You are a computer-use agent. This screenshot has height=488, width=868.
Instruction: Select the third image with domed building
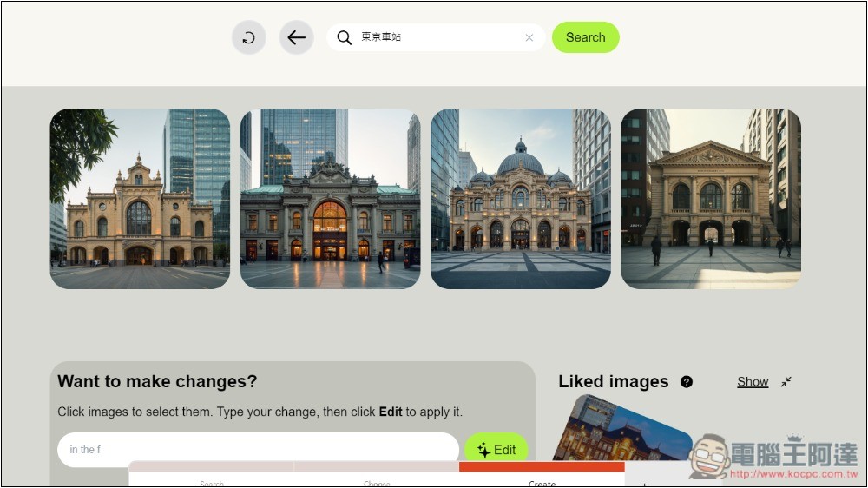point(520,199)
